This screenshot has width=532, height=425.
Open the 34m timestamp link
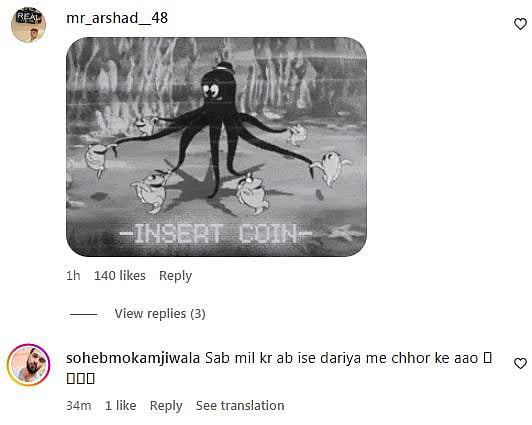coord(79,405)
